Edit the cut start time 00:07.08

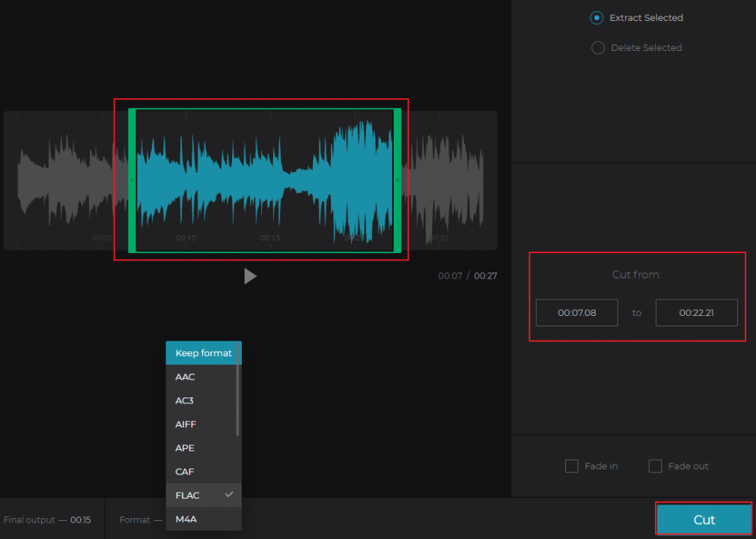click(576, 313)
